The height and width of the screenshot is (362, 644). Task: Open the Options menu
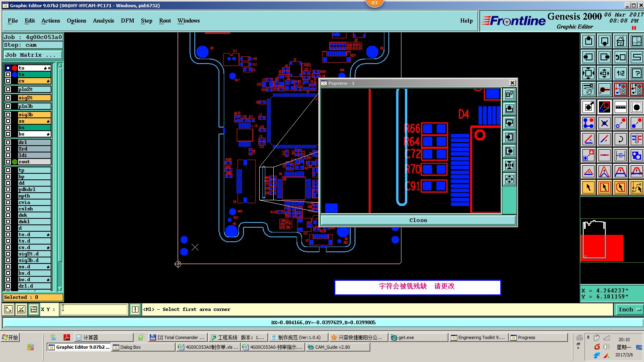click(x=76, y=21)
